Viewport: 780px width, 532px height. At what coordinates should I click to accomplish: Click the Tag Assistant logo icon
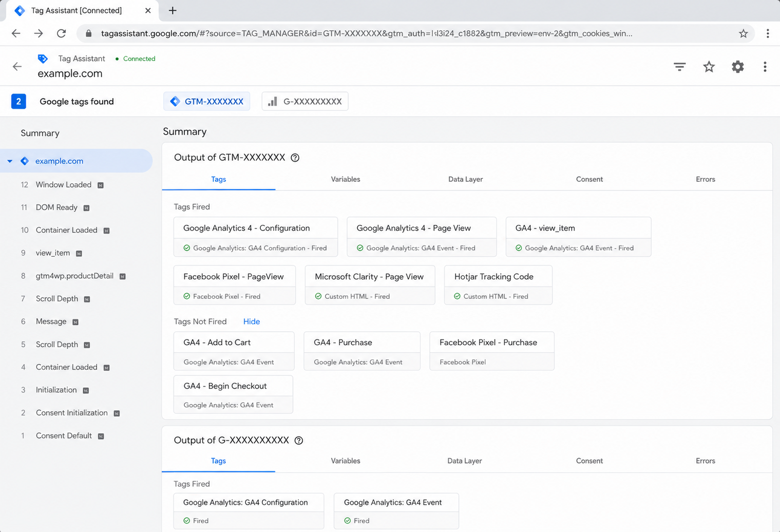[43, 59]
